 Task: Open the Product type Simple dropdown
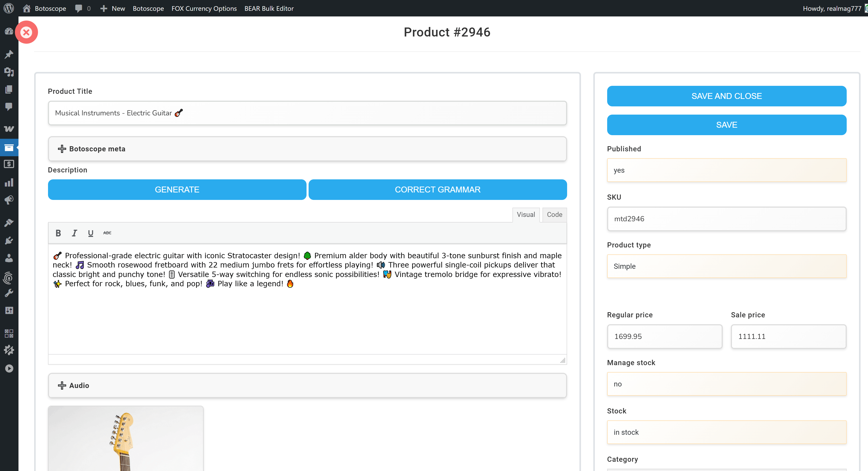(x=726, y=266)
